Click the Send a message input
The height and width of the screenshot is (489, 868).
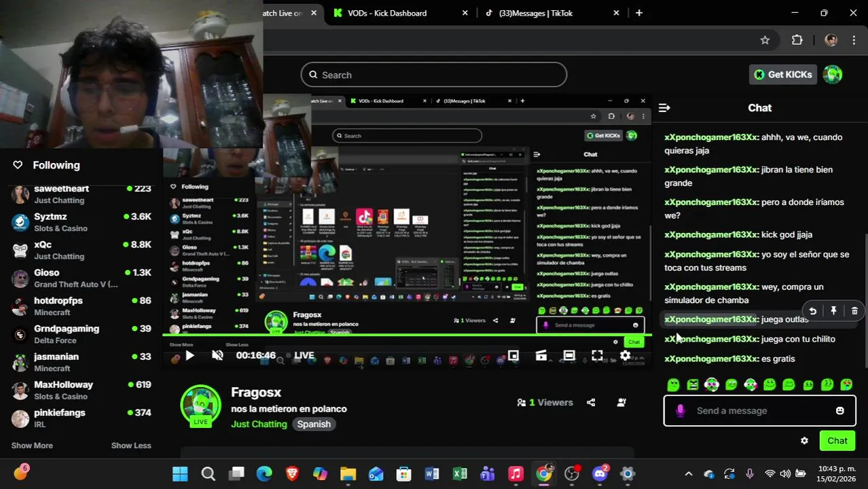point(759,410)
